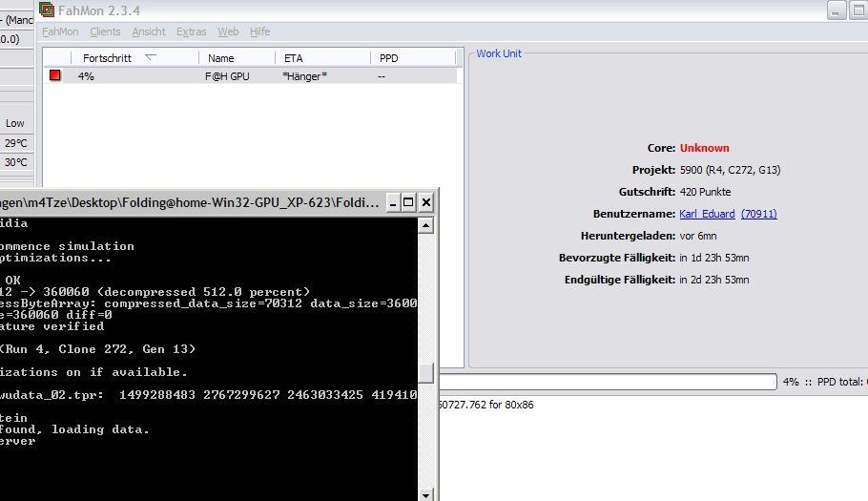Click Bevorzugte Fälligkeit value in 1d 23h 53mn
The width and height of the screenshot is (868, 501).
click(714, 258)
